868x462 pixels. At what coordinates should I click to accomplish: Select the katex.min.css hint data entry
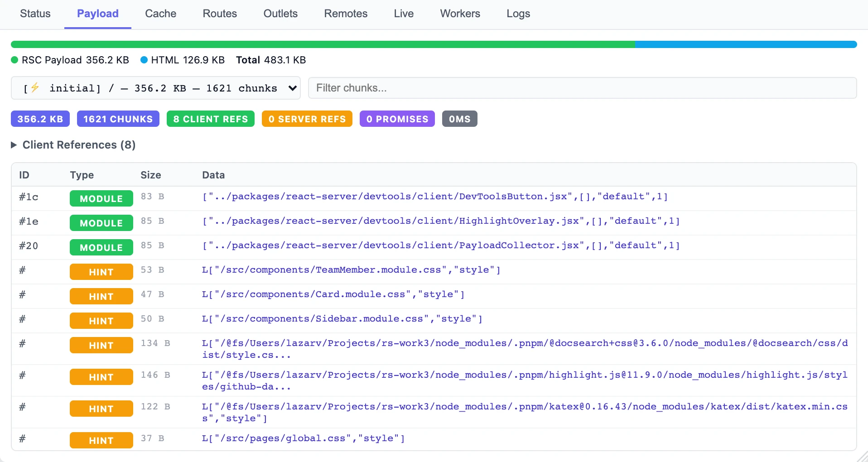click(524, 412)
